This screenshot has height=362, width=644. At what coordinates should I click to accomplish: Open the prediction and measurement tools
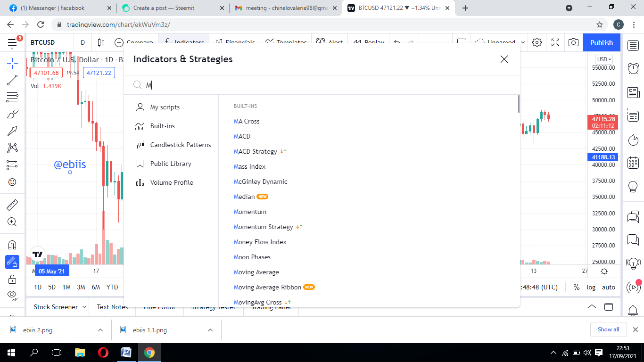click(12, 165)
